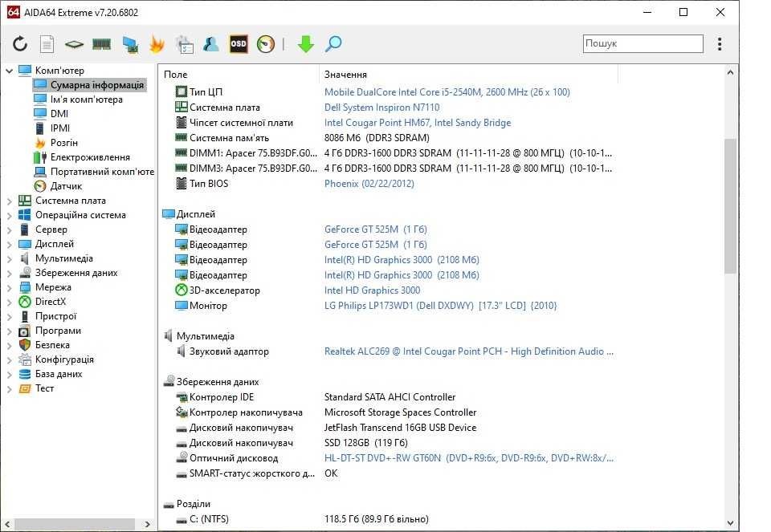
Task: Click the Безпека shield icon
Action: [x=25, y=345]
